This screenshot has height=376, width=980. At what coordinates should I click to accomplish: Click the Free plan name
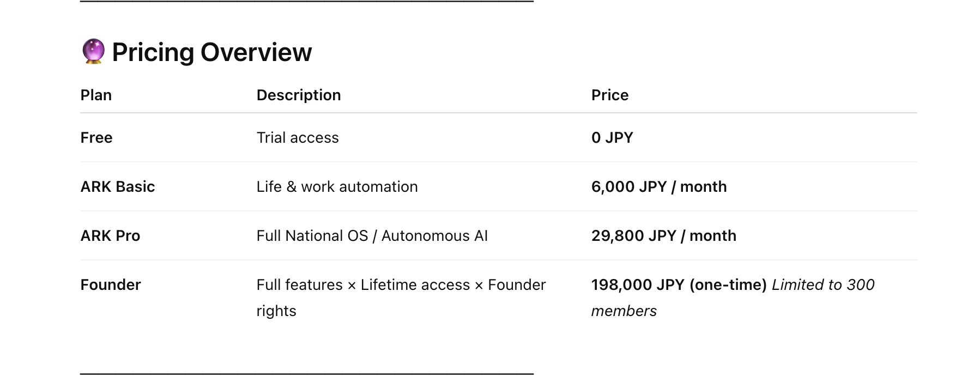pos(96,137)
